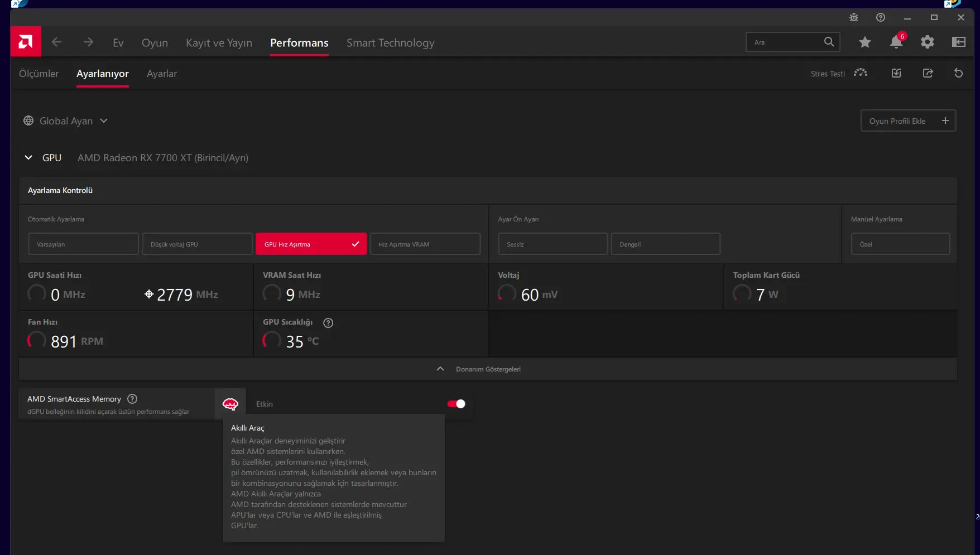This screenshot has width=980, height=555.
Task: Click the search magnifier icon
Action: pos(829,42)
